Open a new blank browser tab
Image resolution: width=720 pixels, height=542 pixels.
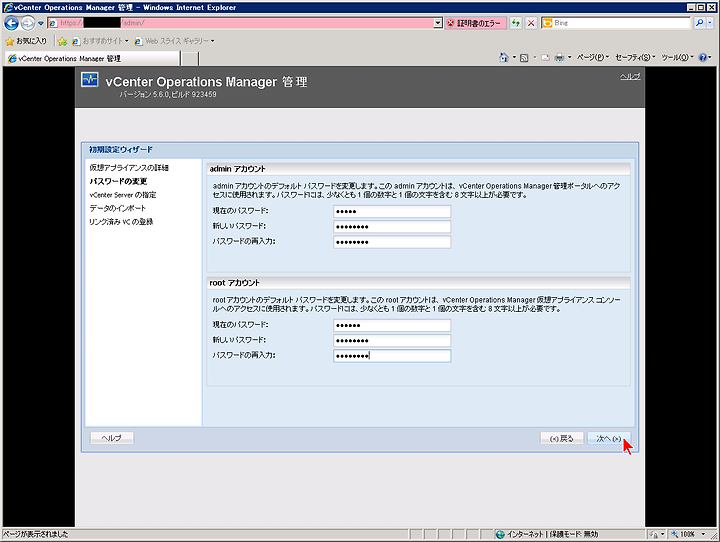point(190,59)
